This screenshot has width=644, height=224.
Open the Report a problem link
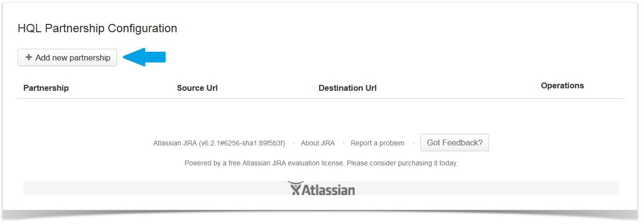click(378, 143)
